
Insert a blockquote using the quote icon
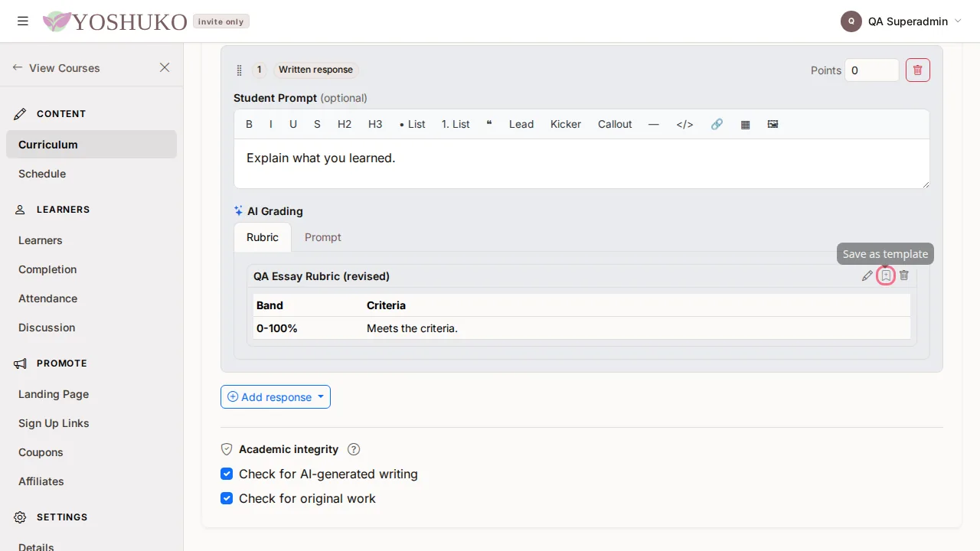489,124
